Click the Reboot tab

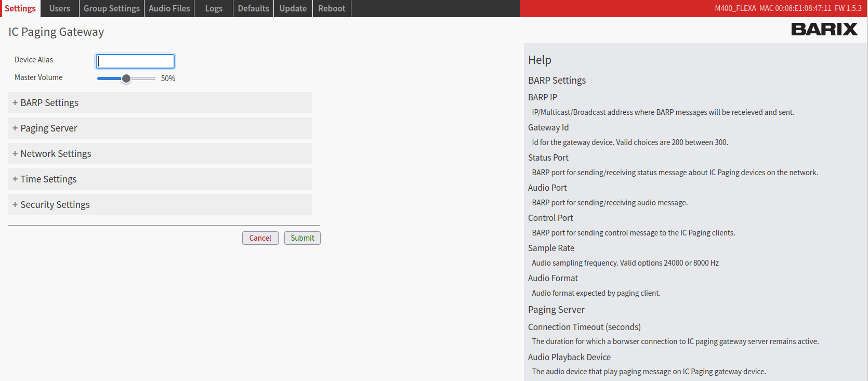[x=332, y=8]
